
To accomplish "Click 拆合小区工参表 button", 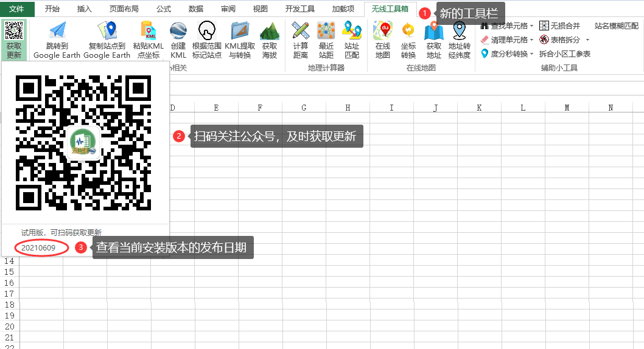I will (565, 54).
